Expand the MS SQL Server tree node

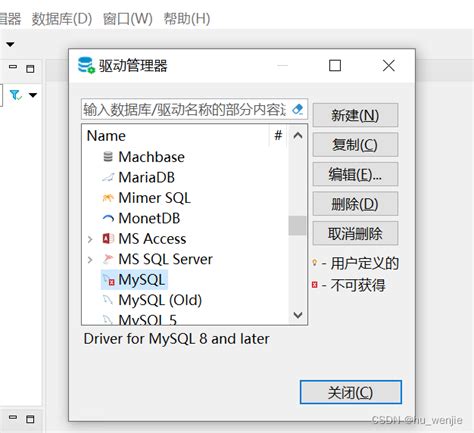tap(90, 259)
